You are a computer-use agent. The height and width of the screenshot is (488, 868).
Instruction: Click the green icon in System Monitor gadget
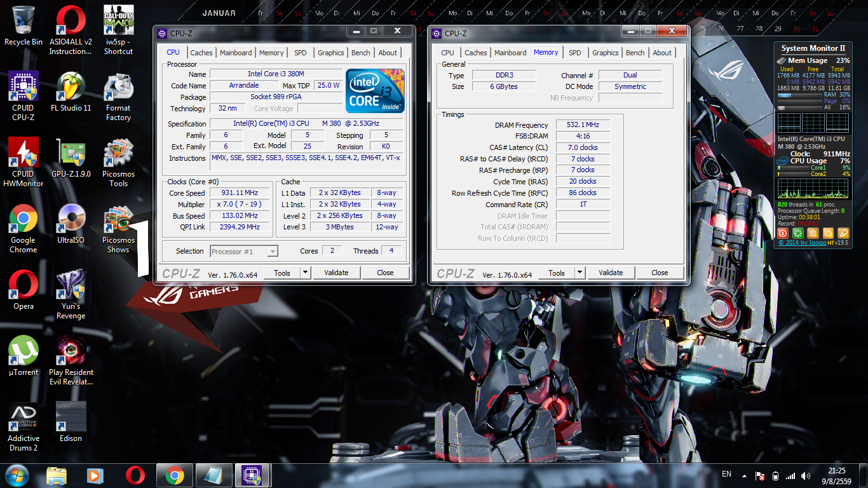click(x=799, y=233)
